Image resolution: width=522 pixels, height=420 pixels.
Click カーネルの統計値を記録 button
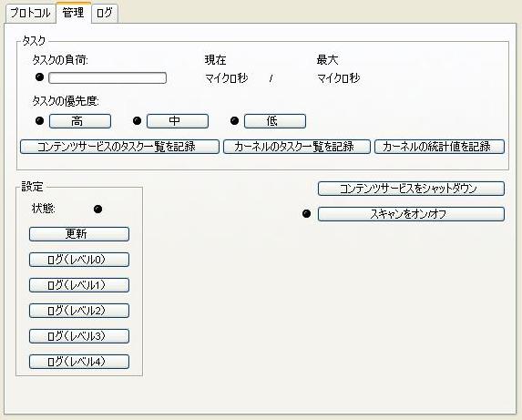[x=439, y=147]
